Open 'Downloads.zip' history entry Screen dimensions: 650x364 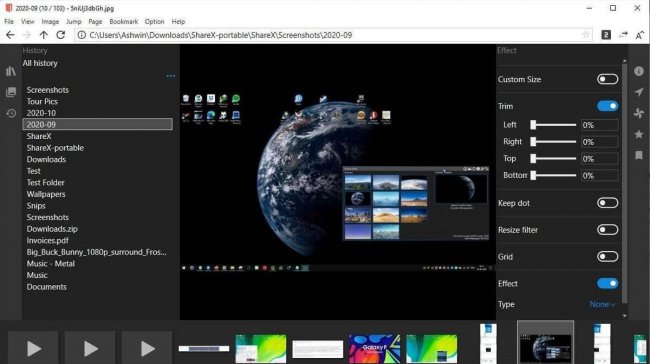[x=52, y=229]
